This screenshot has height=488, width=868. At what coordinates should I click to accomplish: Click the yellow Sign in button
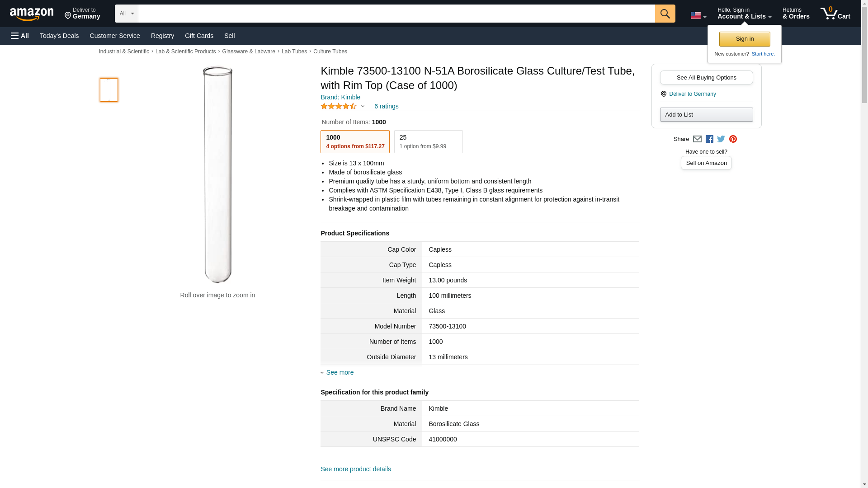745,39
